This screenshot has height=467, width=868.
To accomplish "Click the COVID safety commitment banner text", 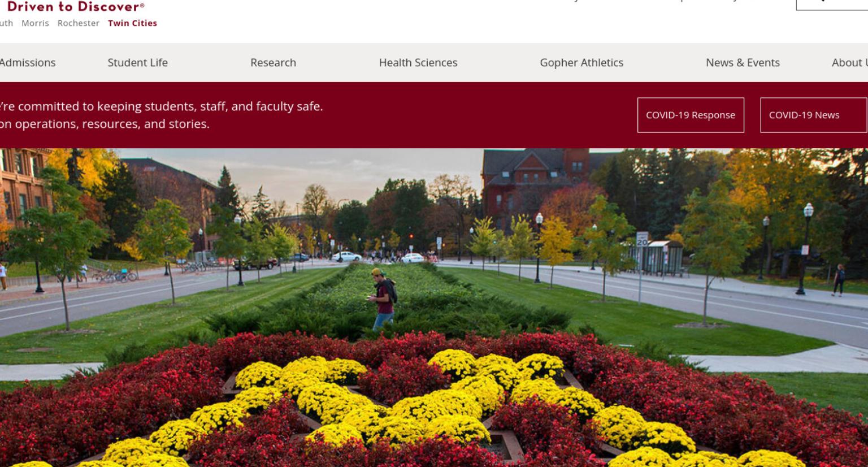I will tap(161, 115).
